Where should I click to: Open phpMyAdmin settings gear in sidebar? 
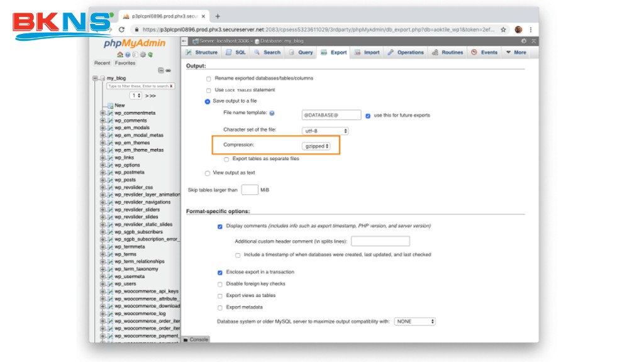pos(143,55)
